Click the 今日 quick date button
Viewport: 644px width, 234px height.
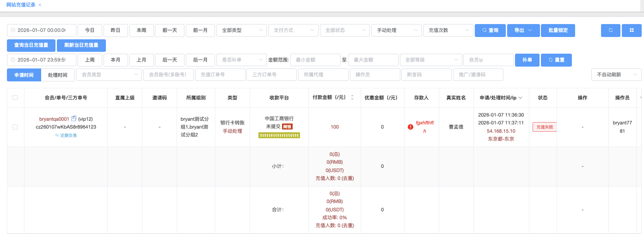90,31
